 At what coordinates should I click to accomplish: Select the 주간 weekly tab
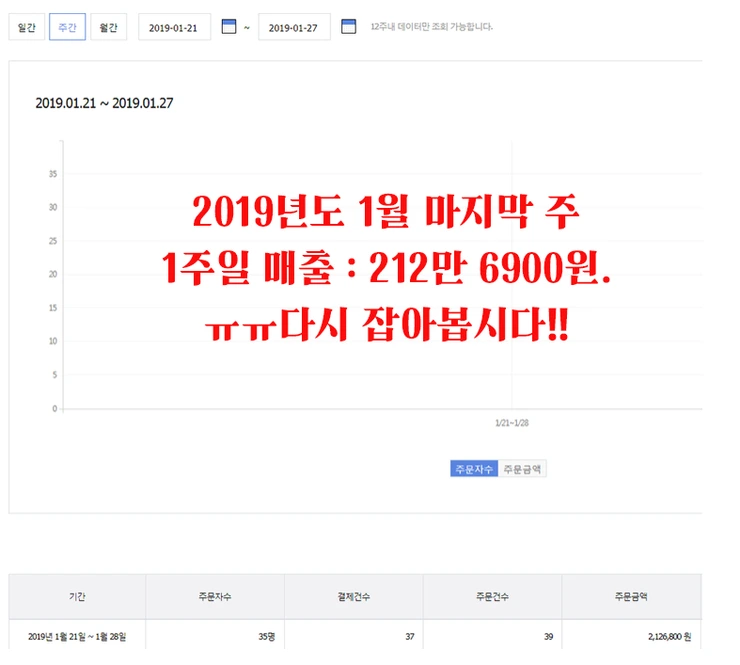(67, 27)
